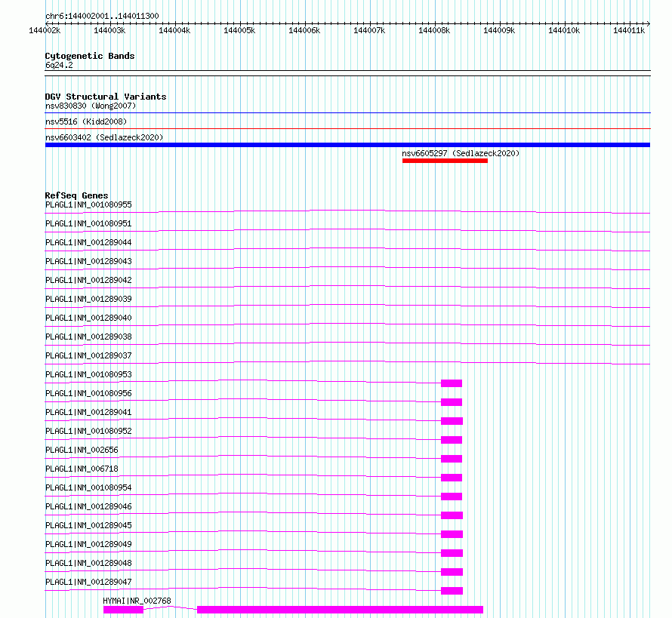Click the exon box of PLAGL1|NM_001289049

coord(452,553)
